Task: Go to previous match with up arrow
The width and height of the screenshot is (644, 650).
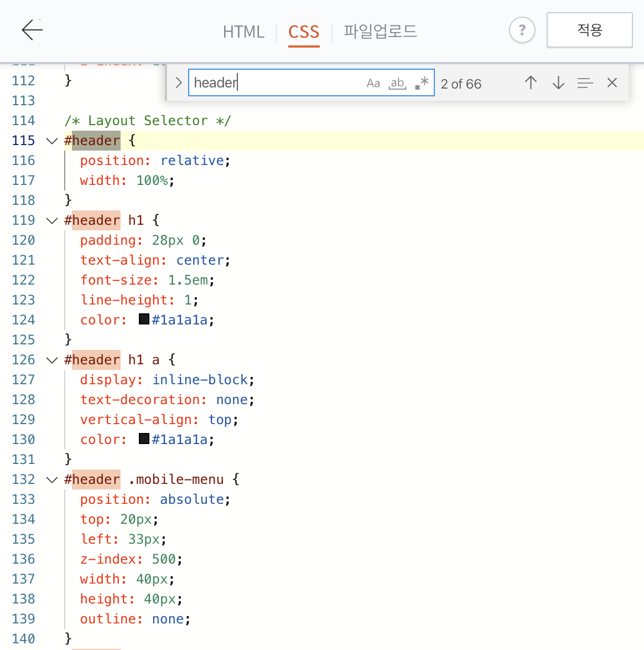Action: click(531, 83)
